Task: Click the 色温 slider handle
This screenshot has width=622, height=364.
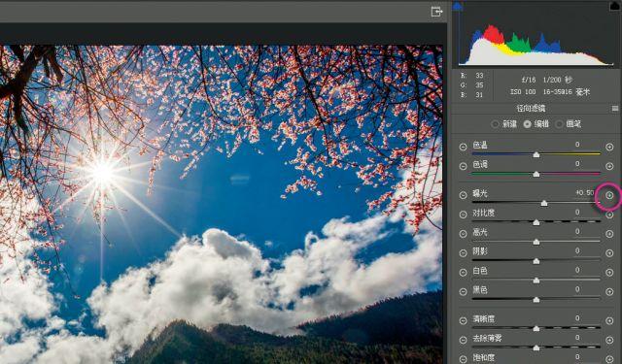Action: pyautogui.click(x=536, y=155)
